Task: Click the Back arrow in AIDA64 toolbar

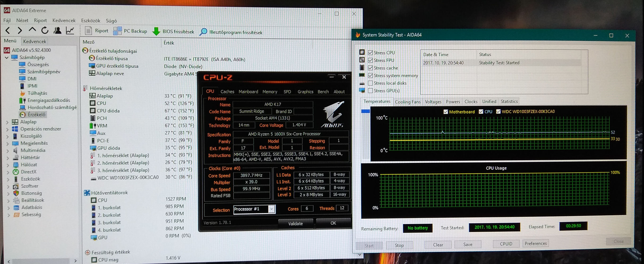Action: [8, 31]
